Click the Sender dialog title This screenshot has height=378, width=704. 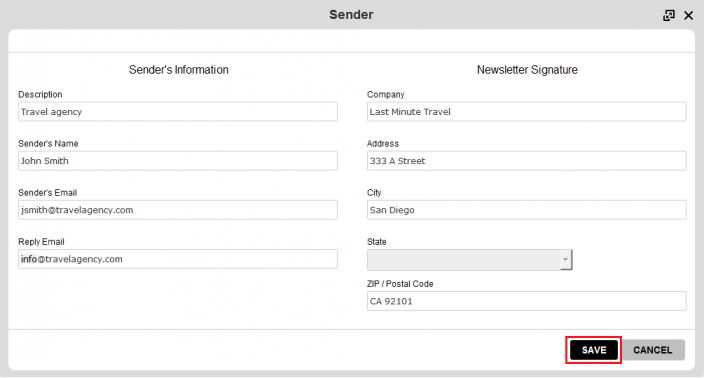(351, 14)
